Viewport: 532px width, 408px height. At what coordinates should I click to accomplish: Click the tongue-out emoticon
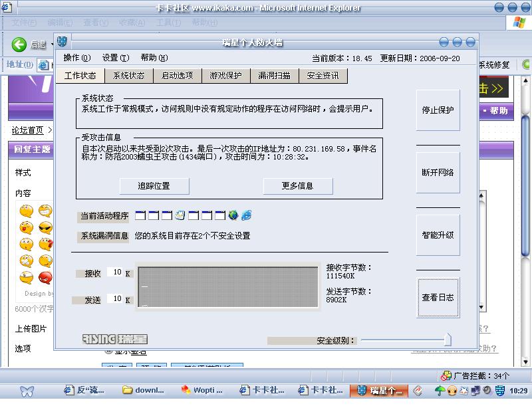[26, 227]
